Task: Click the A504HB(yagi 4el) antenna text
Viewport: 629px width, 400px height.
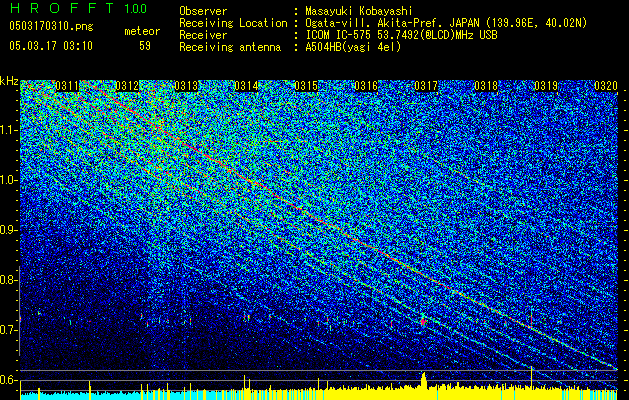Action: [x=353, y=47]
